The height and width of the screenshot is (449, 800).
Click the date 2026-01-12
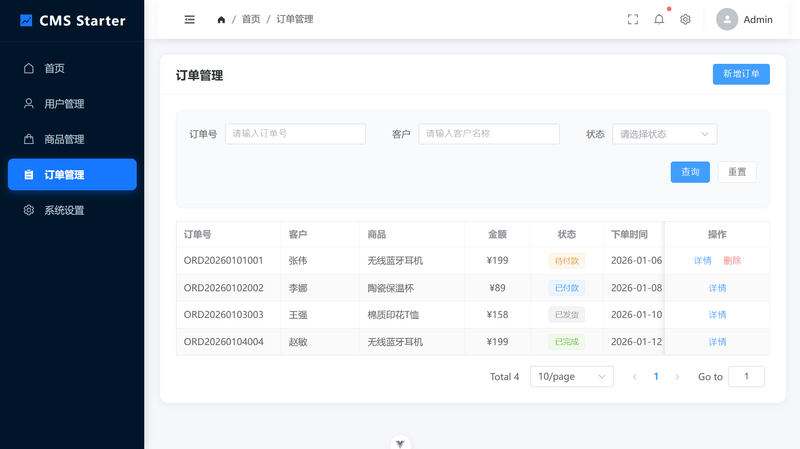636,342
